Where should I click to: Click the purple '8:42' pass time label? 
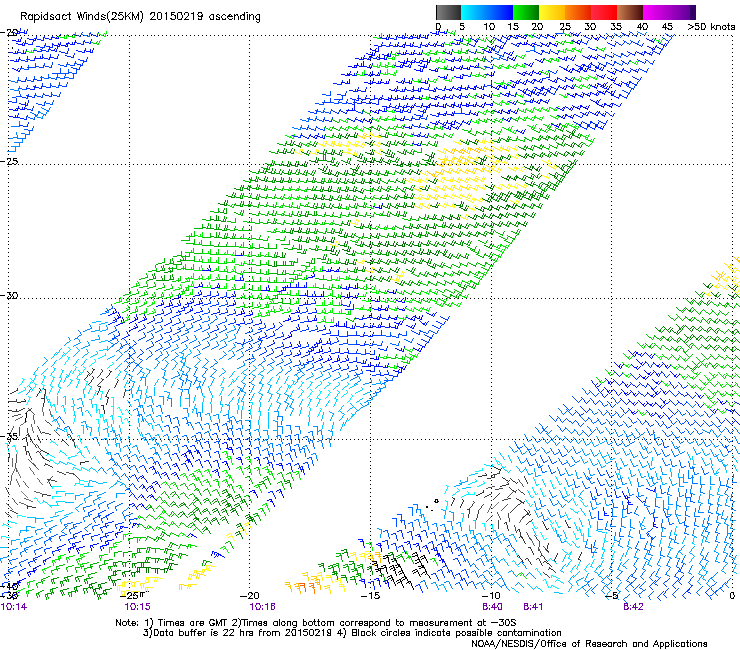(633, 607)
